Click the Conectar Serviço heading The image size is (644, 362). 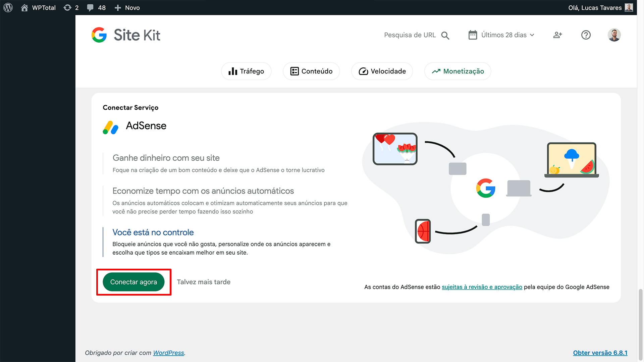[x=130, y=107]
